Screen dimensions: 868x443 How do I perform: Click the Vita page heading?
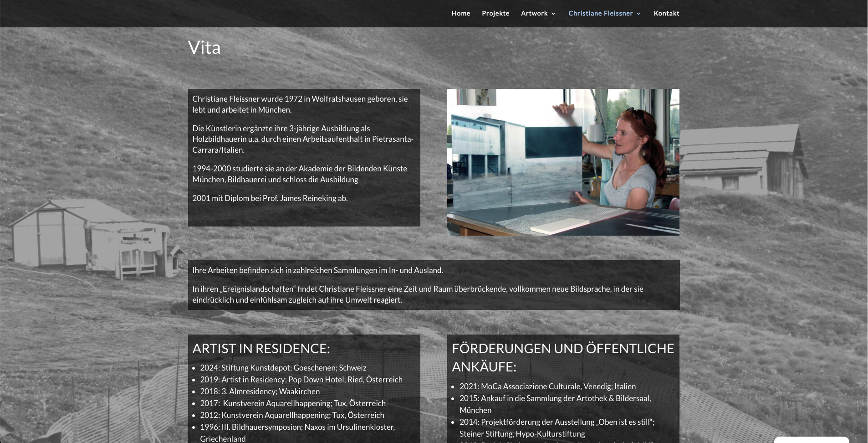click(x=204, y=47)
